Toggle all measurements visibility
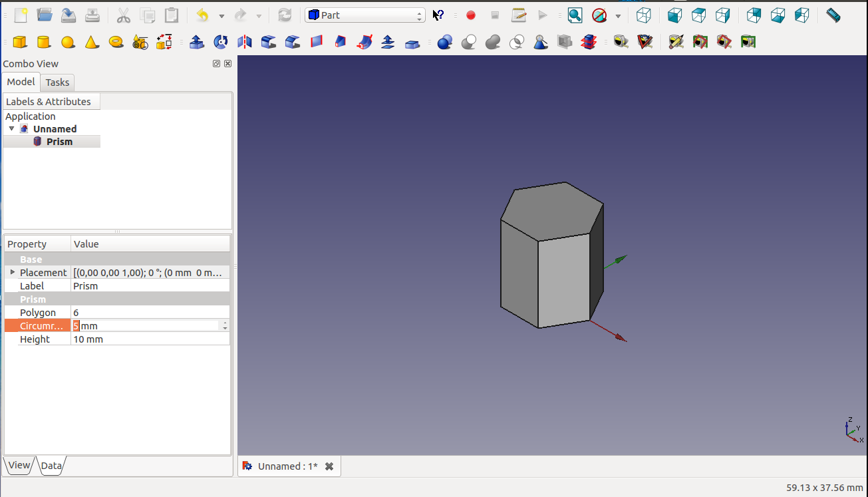The image size is (868, 497). (x=700, y=43)
